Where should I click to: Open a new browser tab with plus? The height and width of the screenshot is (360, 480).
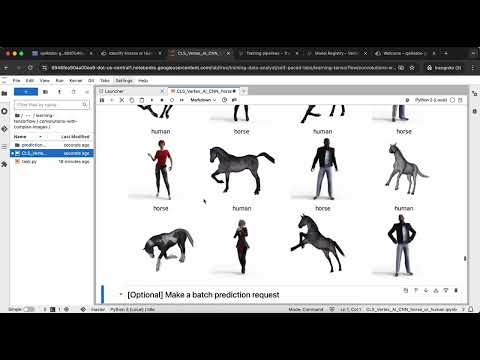(446, 53)
